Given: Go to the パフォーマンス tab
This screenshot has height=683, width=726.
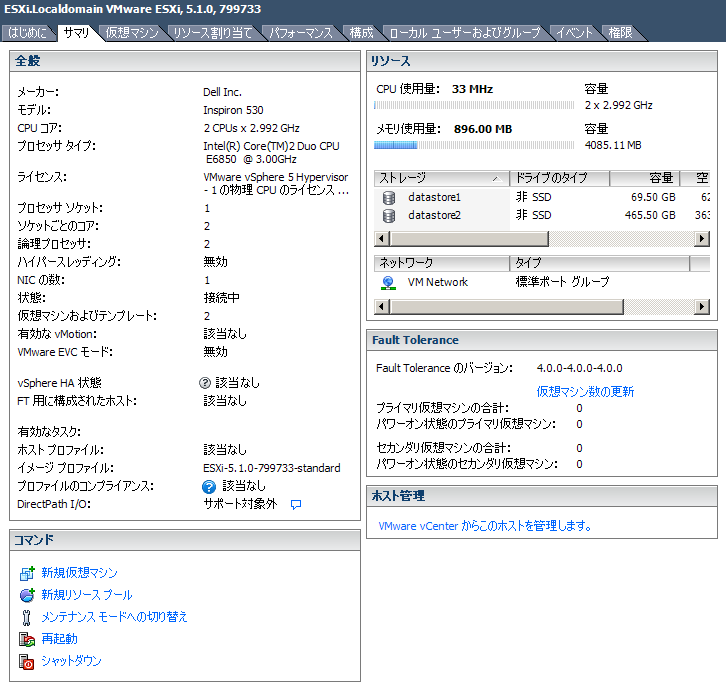Looking at the screenshot, I should tap(301, 33).
